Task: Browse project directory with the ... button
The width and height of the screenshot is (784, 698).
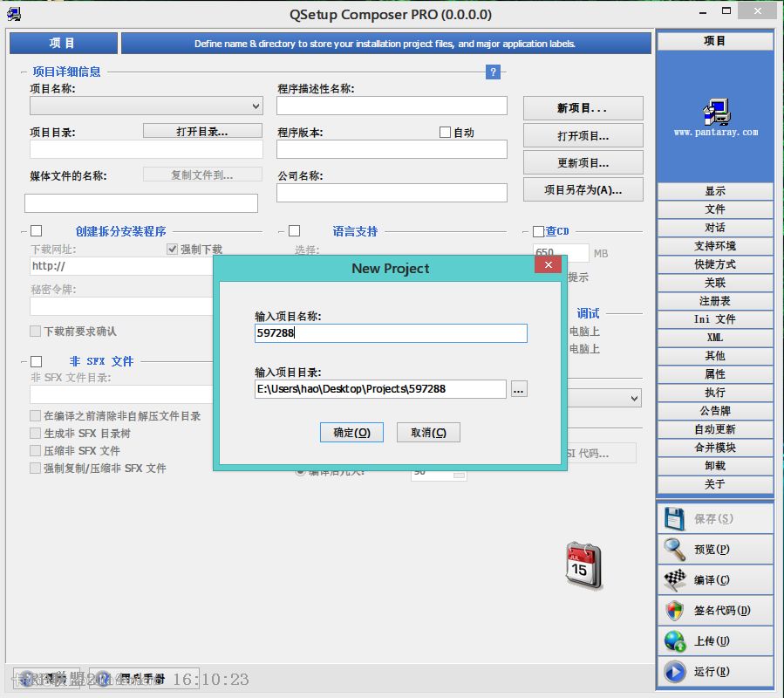Action: pyautogui.click(x=519, y=389)
